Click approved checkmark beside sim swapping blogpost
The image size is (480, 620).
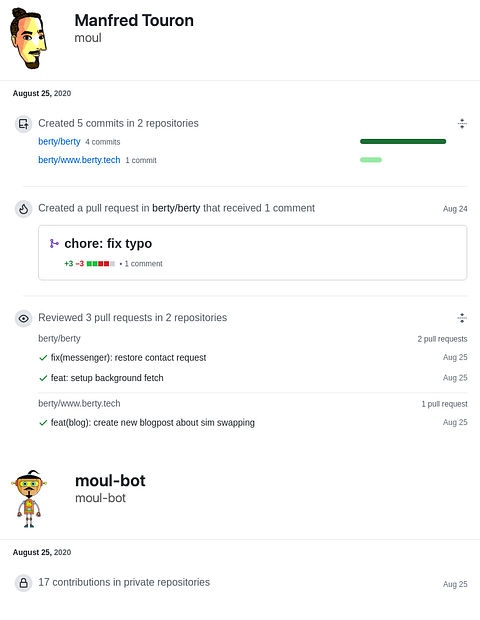(x=43, y=423)
